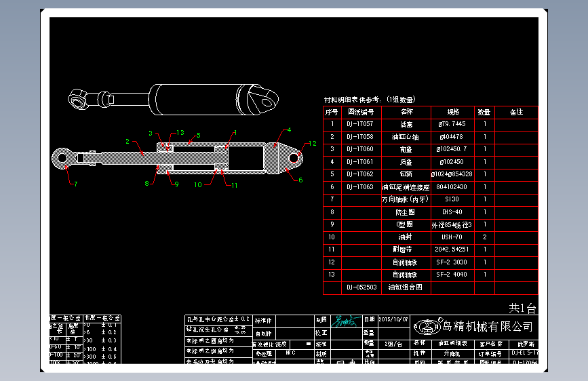This screenshot has width=588, height=381.
Task: Click green callout label 1
Action: [x=235, y=133]
